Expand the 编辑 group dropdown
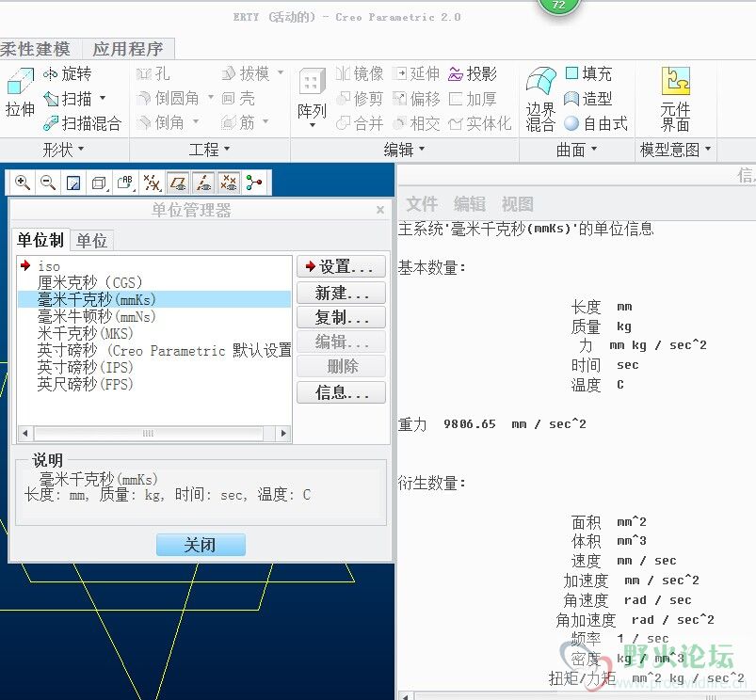This screenshot has height=700, width=756. (x=404, y=150)
